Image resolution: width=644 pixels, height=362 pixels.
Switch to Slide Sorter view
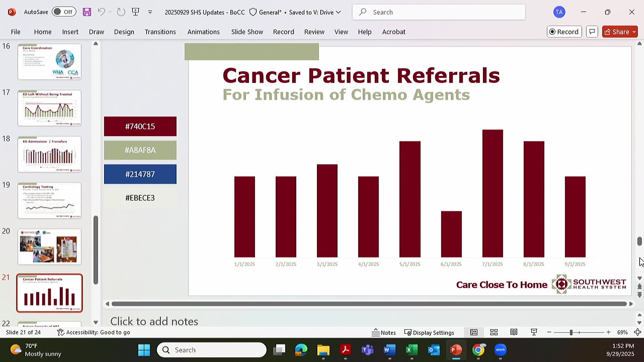494,332
